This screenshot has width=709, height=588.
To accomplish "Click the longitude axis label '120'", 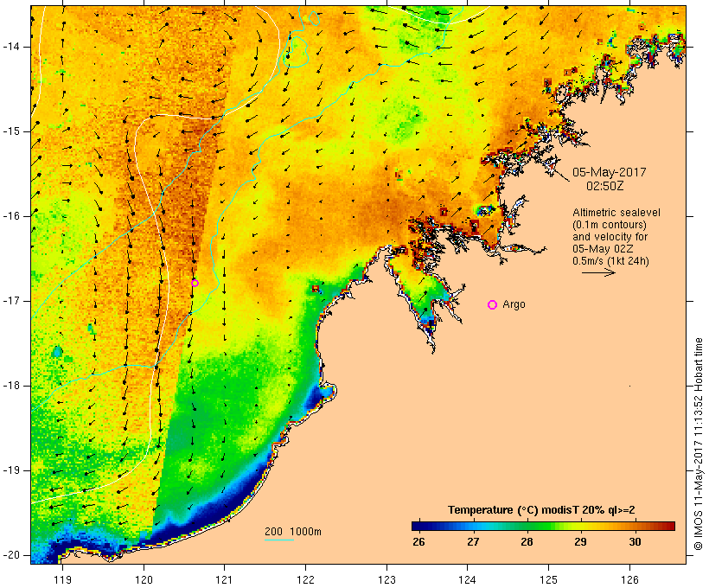I will pyautogui.click(x=144, y=579).
